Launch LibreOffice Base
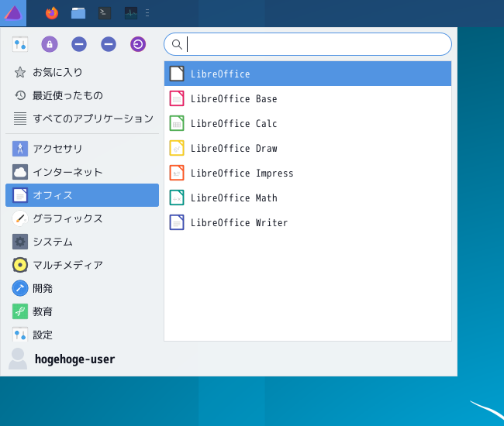Screen dimensions: 504x426 [308, 98]
